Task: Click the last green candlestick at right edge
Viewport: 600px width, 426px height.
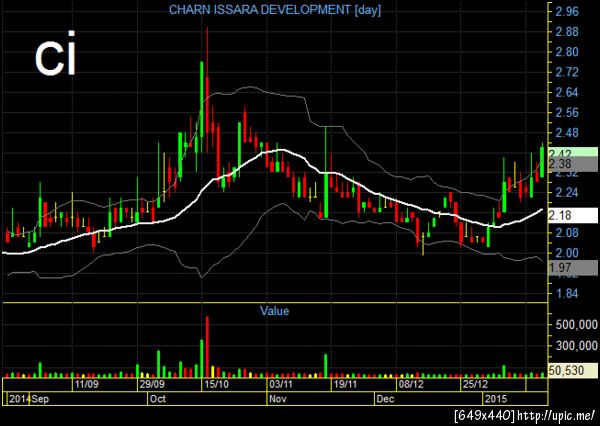Action: click(542, 161)
